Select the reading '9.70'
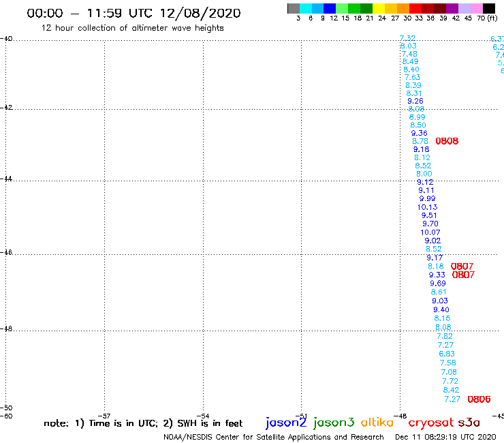504x443 pixels. pyautogui.click(x=430, y=224)
